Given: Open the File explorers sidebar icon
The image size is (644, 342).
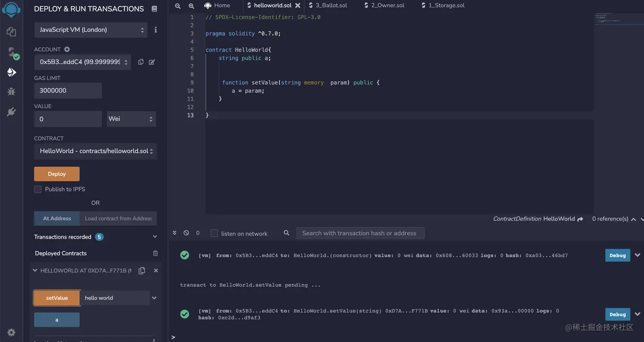Looking at the screenshot, I should (x=11, y=31).
